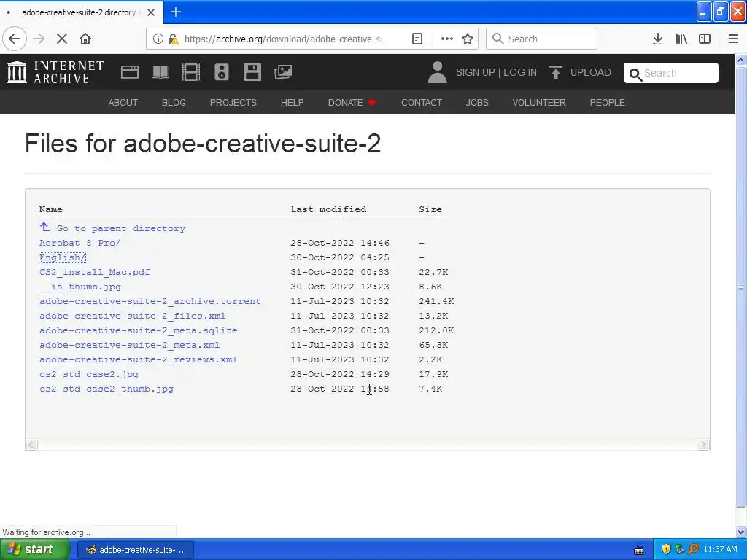Screen dimensions: 747x560
Task: Click the keyboard icon on taskbar
Action: [639, 550]
